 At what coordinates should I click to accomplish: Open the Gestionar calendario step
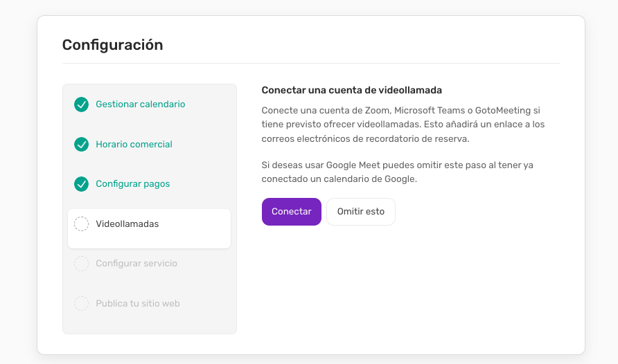coord(141,104)
